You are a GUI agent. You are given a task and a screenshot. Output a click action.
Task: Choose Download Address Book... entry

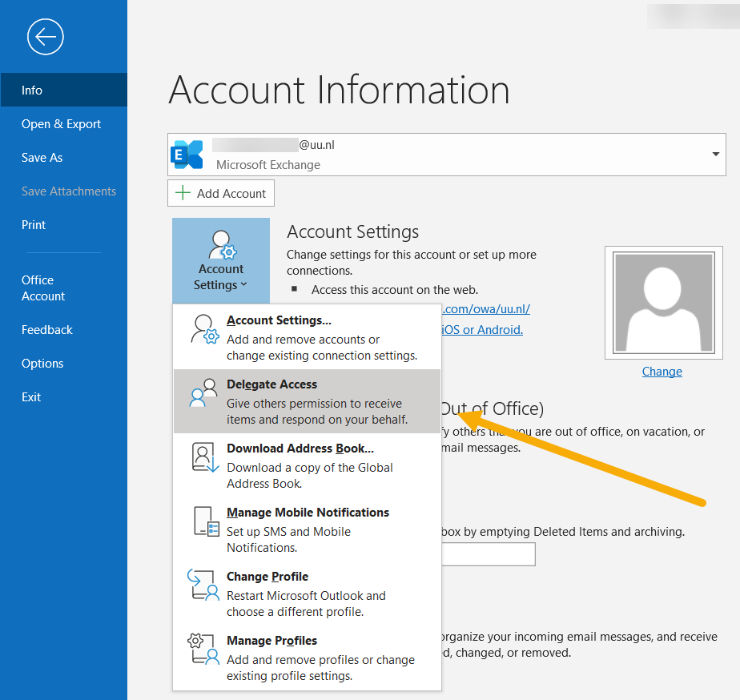click(307, 465)
